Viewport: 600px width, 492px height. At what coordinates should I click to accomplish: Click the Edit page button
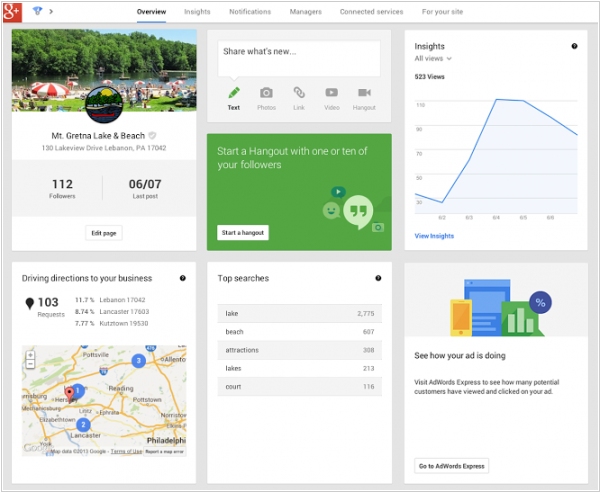click(104, 233)
